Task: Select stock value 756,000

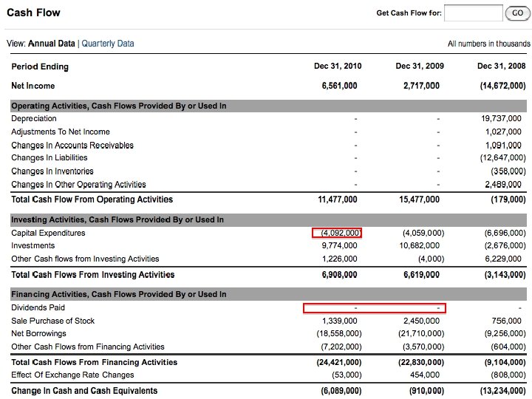Action: 507,321
